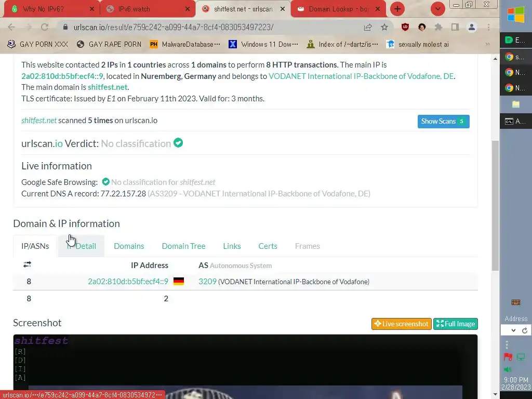The image size is (532, 399).
Task: Open the round avatar extension icon
Action: (422, 27)
